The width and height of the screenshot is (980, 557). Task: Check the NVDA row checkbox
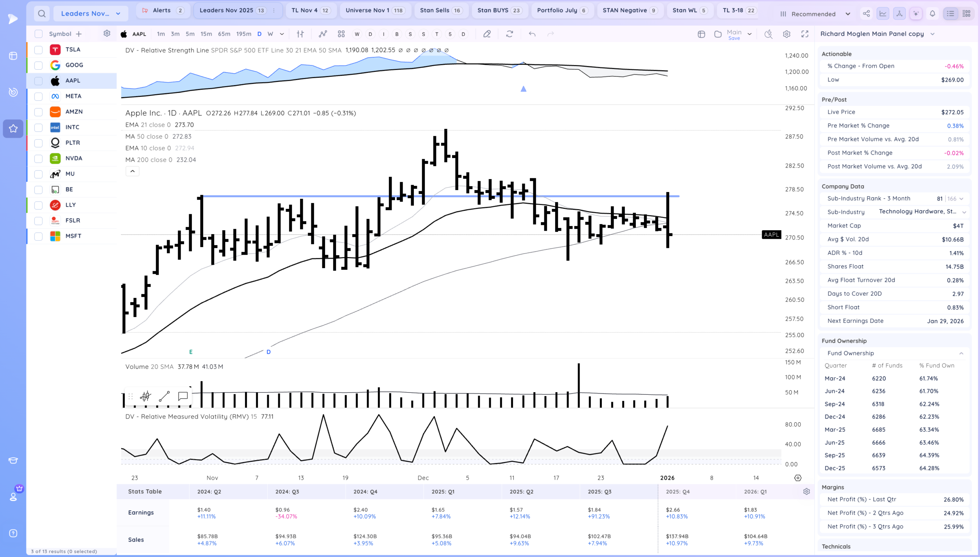click(x=38, y=158)
